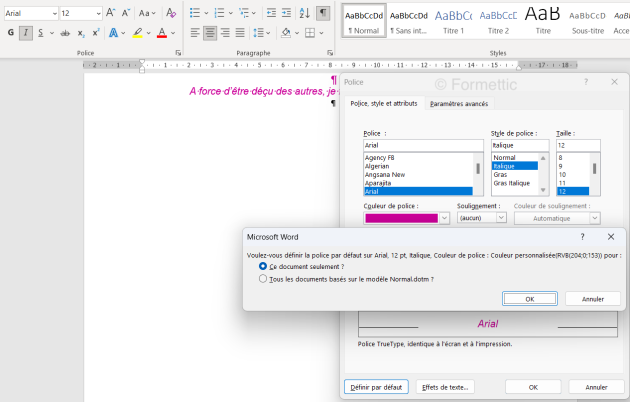Confirm with OK in Microsoft Word prompt
Image resolution: width=630 pixels, height=402 pixels.
[x=529, y=298]
